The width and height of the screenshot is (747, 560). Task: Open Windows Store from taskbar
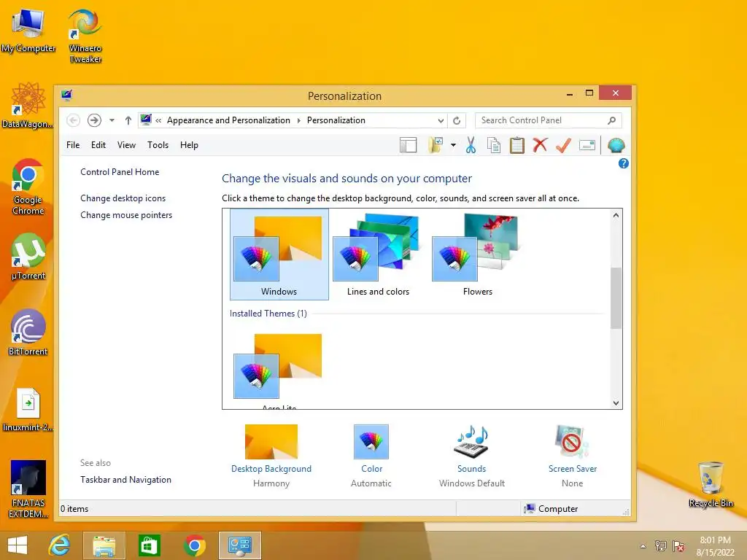(149, 545)
